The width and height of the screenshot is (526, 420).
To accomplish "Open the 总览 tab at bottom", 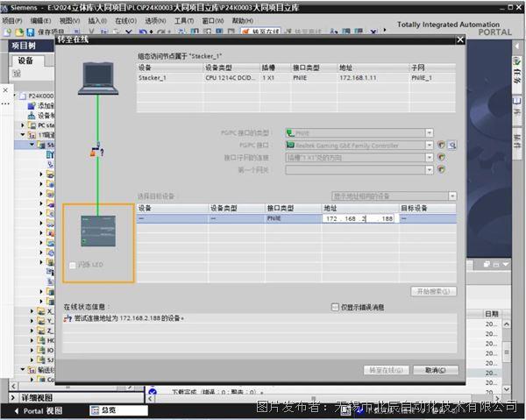I will (118, 410).
